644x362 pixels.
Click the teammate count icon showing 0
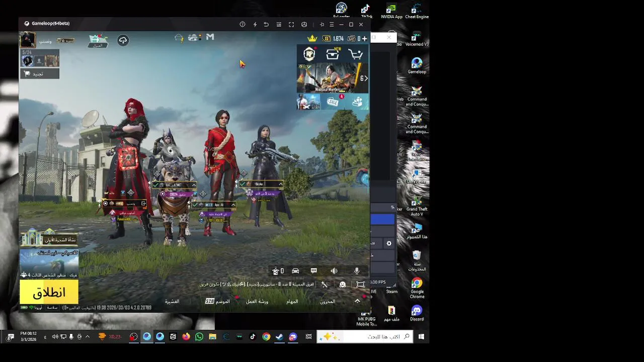pos(278,271)
